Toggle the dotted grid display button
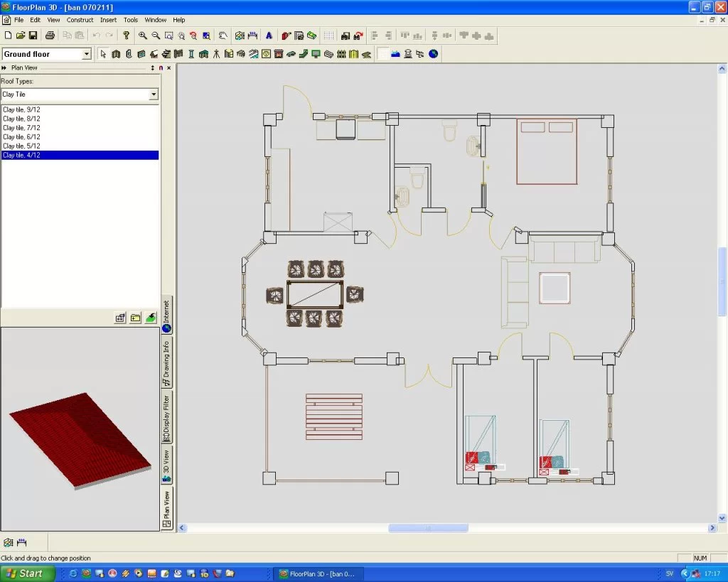 coord(328,36)
